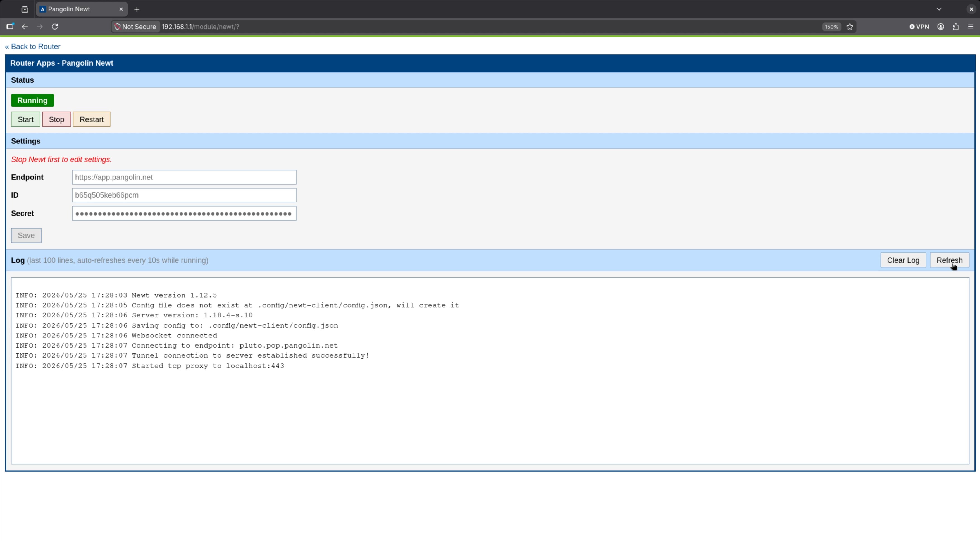Open the browser hamburger menu
This screenshot has width=980, height=541.
(971, 27)
